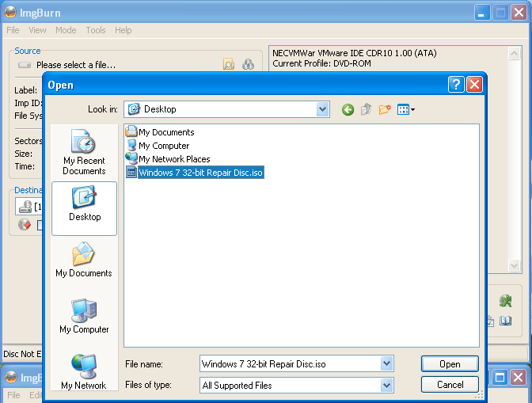This screenshot has height=403, width=532.
Task: Click the green running figure icon in ImgBurn
Action: pos(506,301)
